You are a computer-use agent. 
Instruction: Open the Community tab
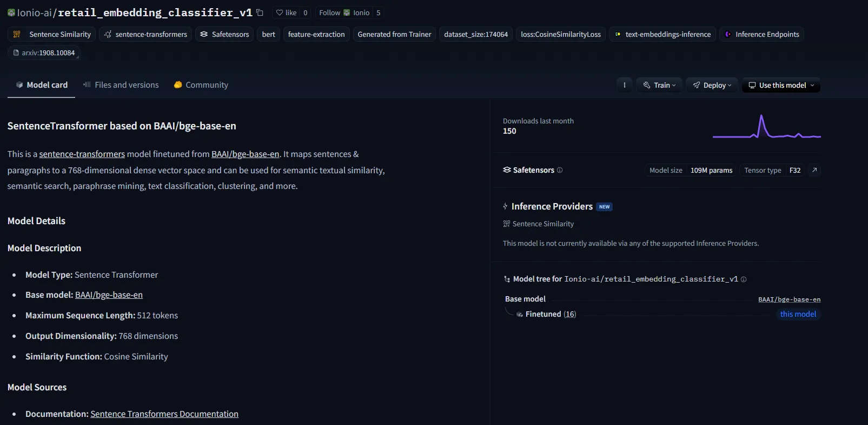pyautogui.click(x=201, y=85)
